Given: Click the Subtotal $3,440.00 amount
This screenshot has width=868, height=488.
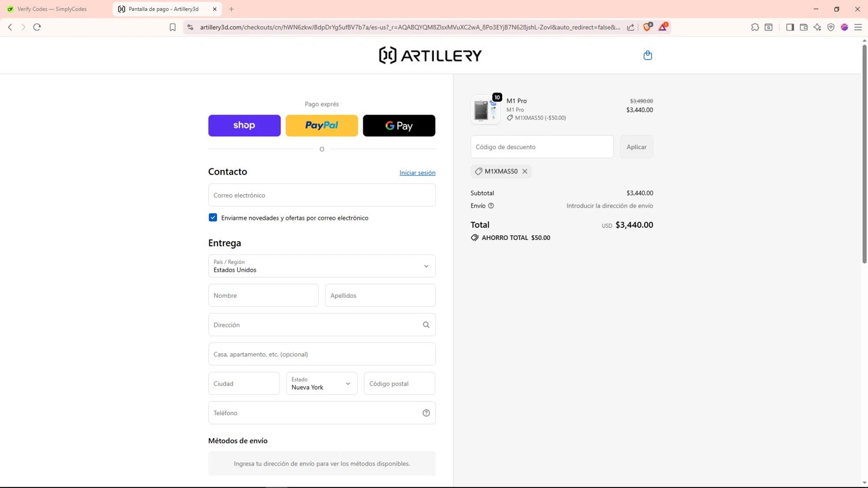Looking at the screenshot, I should click(639, 193).
